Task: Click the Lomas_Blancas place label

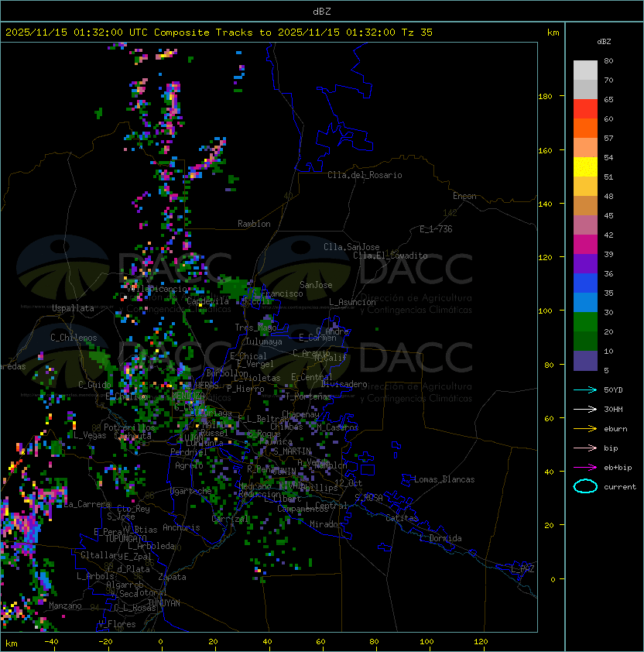Action: click(444, 479)
